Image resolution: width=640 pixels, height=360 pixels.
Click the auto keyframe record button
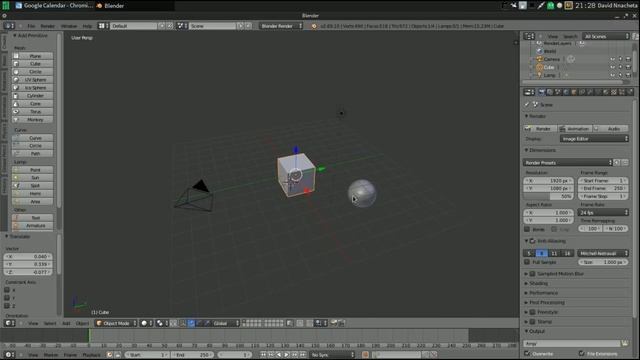[365, 355]
